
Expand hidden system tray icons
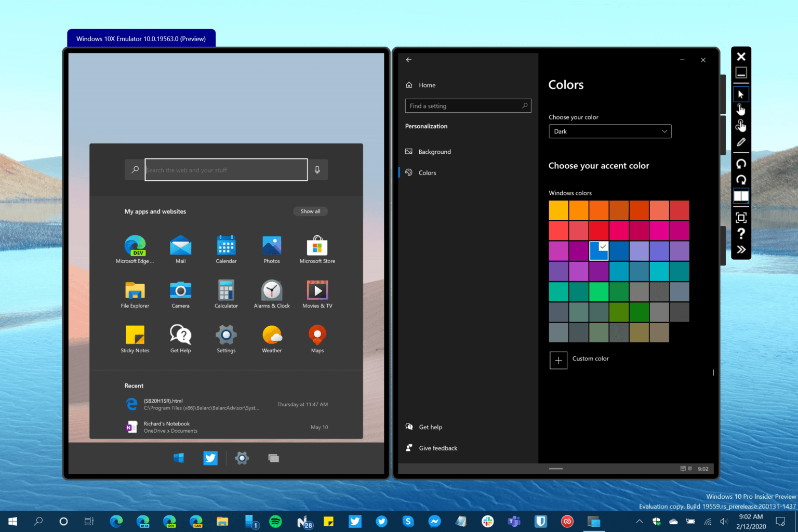639,521
